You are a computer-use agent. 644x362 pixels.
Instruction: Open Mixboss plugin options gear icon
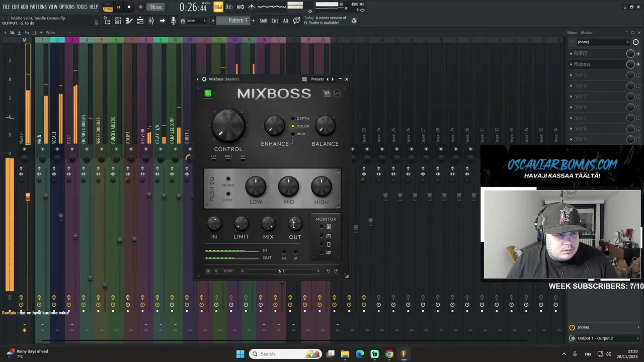tap(204, 79)
